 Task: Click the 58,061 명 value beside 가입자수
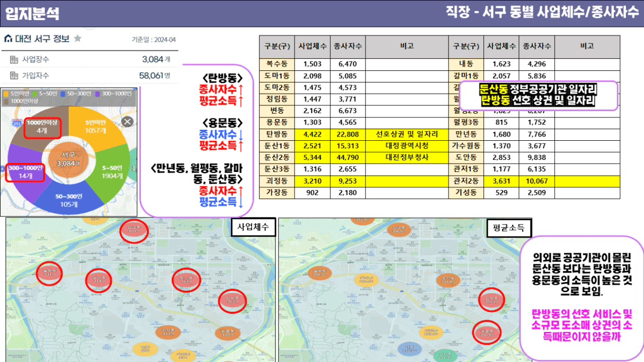[155, 76]
